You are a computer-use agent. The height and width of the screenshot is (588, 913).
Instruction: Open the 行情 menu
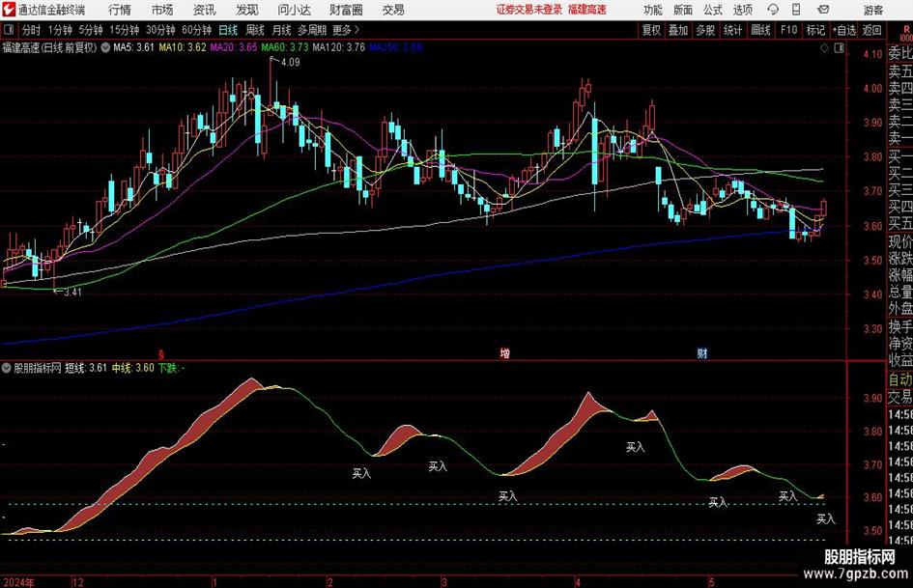120,10
